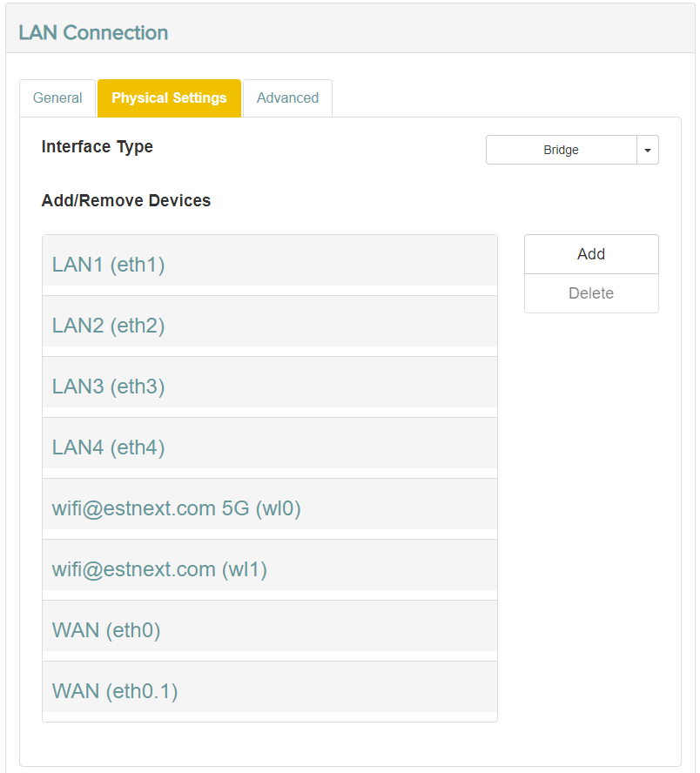
Task: Click the LAN Connection panel heading
Action: click(93, 33)
